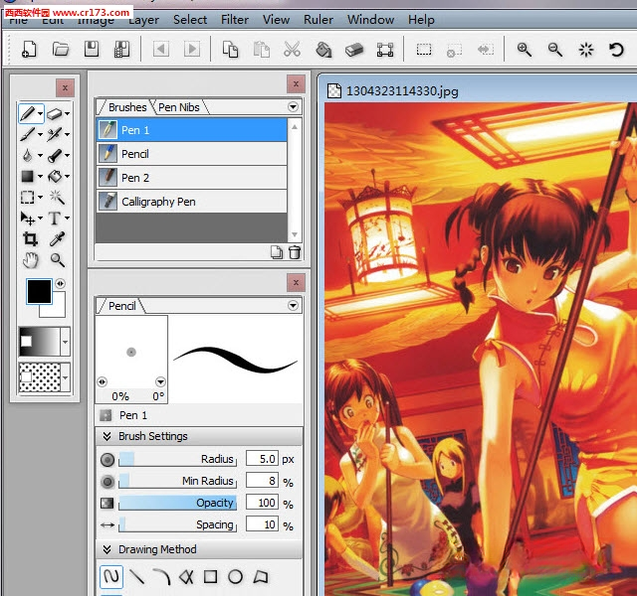Toggle pressure control for Radius
This screenshot has width=637, height=596.
pyautogui.click(x=107, y=459)
